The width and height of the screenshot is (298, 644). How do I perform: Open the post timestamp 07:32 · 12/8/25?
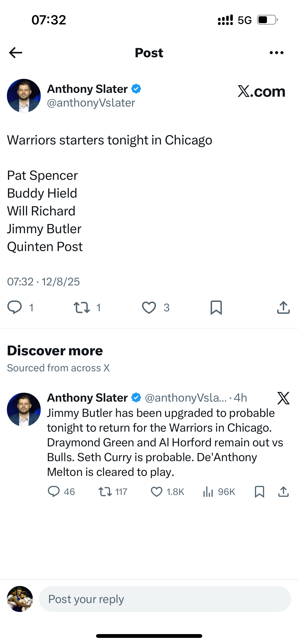[43, 282]
